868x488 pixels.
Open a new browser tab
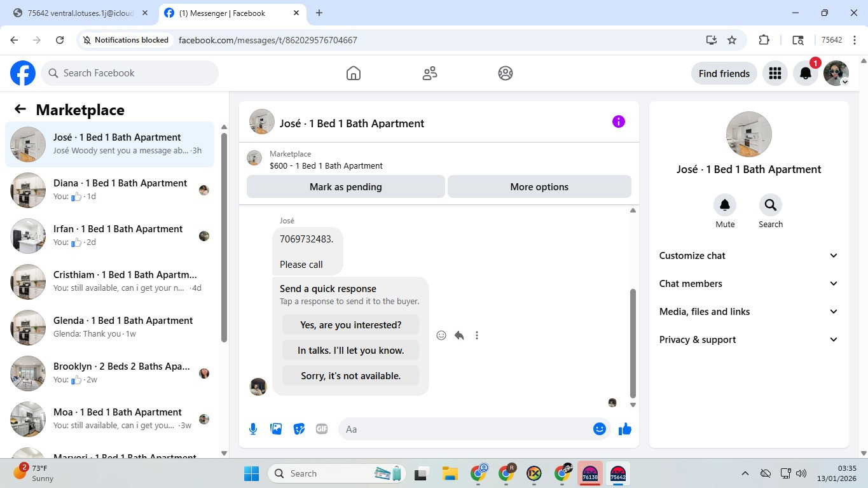319,13
